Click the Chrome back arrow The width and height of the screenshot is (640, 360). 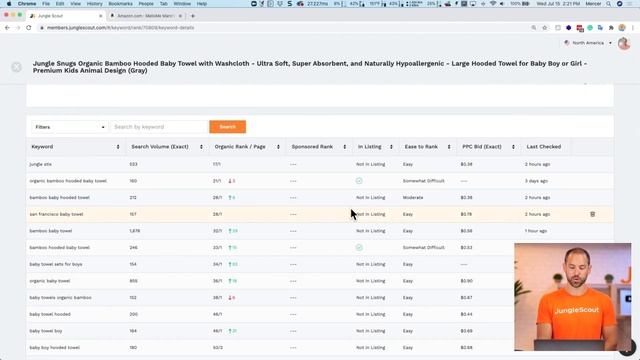pos(7,28)
